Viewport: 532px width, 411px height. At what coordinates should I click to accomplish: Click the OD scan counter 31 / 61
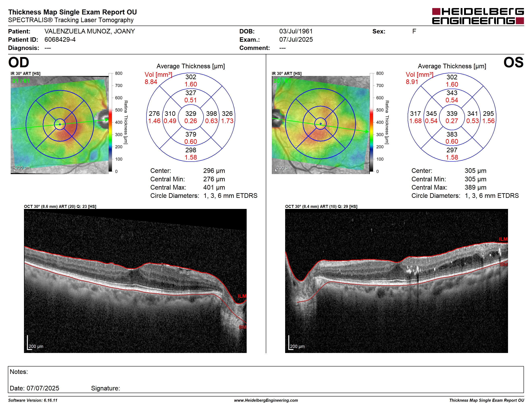pos(21,81)
